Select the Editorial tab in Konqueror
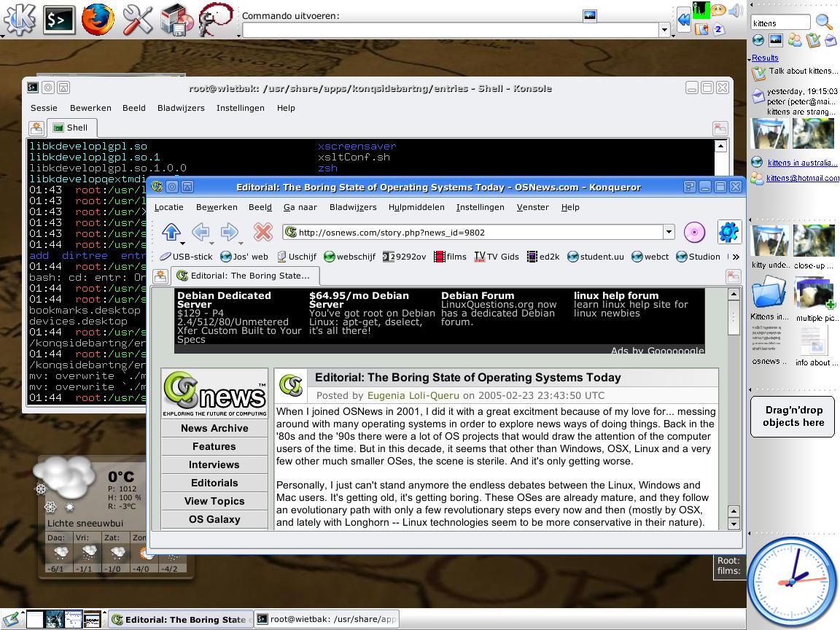This screenshot has width=840, height=630. (245, 276)
